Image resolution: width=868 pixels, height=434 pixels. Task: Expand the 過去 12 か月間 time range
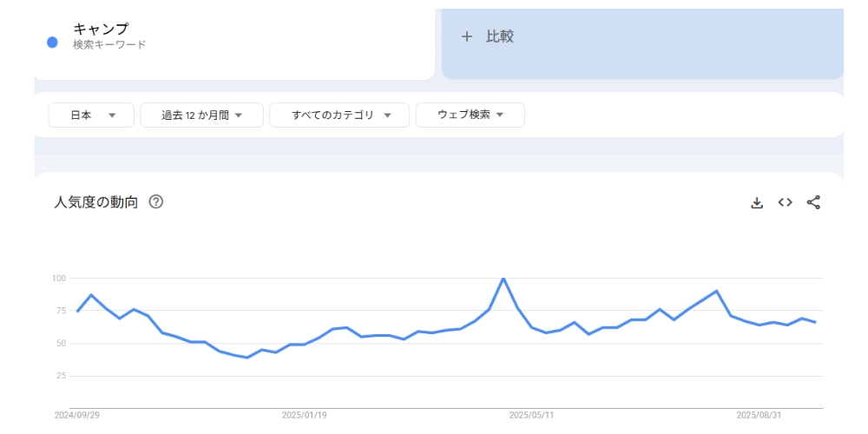[201, 115]
